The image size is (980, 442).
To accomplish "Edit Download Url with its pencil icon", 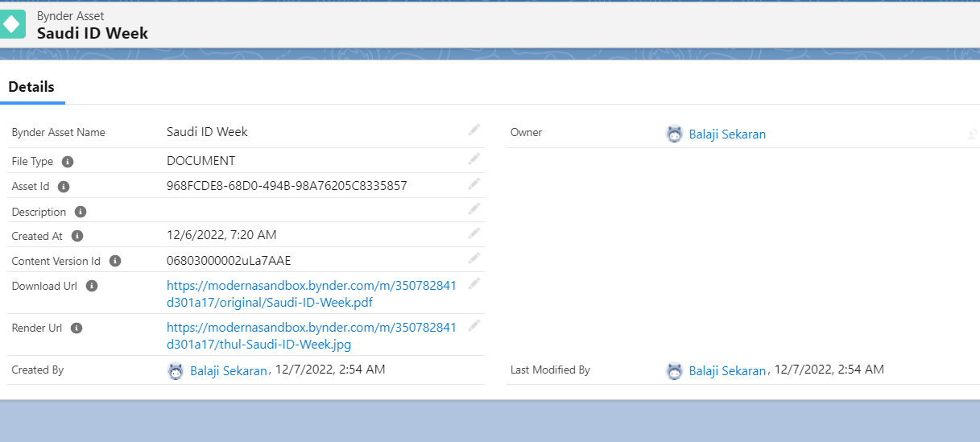I will click(474, 283).
